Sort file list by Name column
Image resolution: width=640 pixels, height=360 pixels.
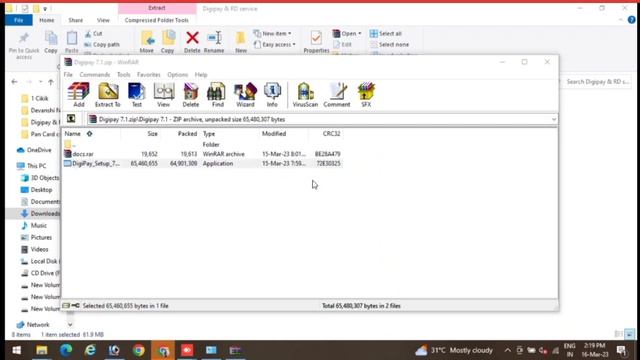pos(73,133)
